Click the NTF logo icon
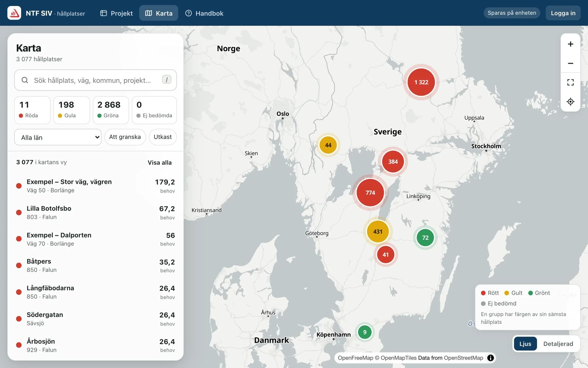The image size is (588, 368). click(x=14, y=13)
